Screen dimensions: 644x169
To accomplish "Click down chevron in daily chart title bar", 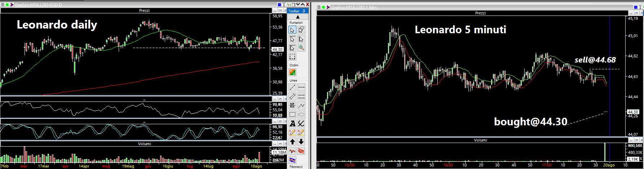I will pos(298,5).
